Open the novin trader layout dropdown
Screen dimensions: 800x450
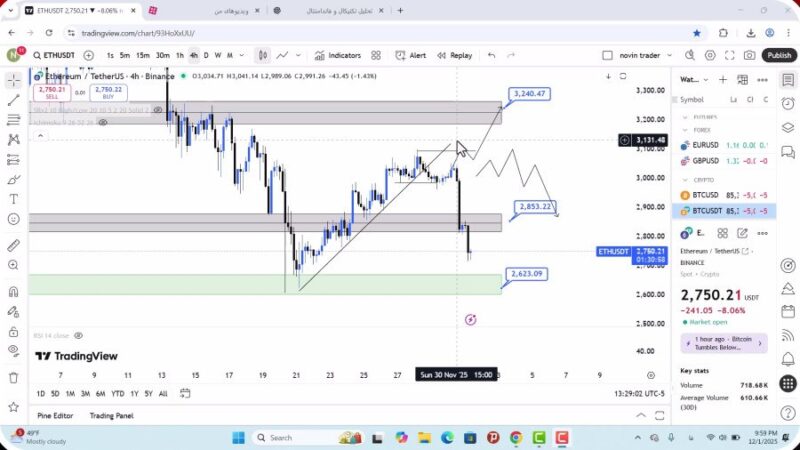(646, 56)
